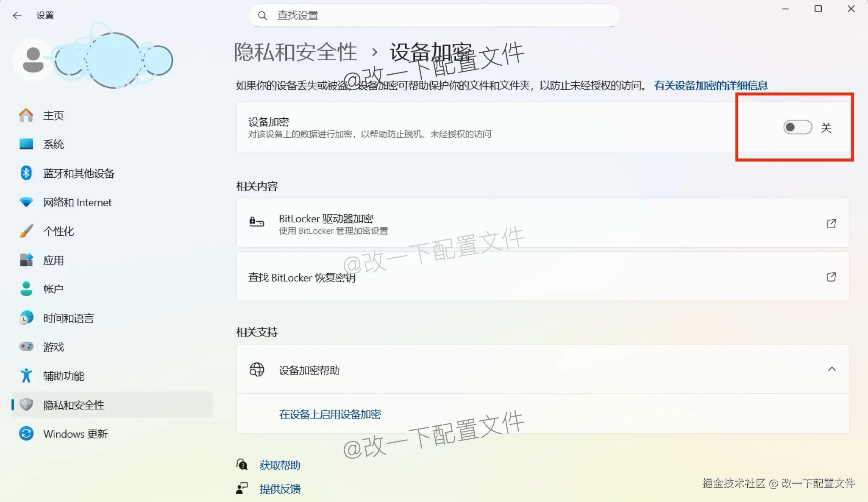Click the 查找设置 search box
This screenshot has height=502, width=868.
(432, 15)
